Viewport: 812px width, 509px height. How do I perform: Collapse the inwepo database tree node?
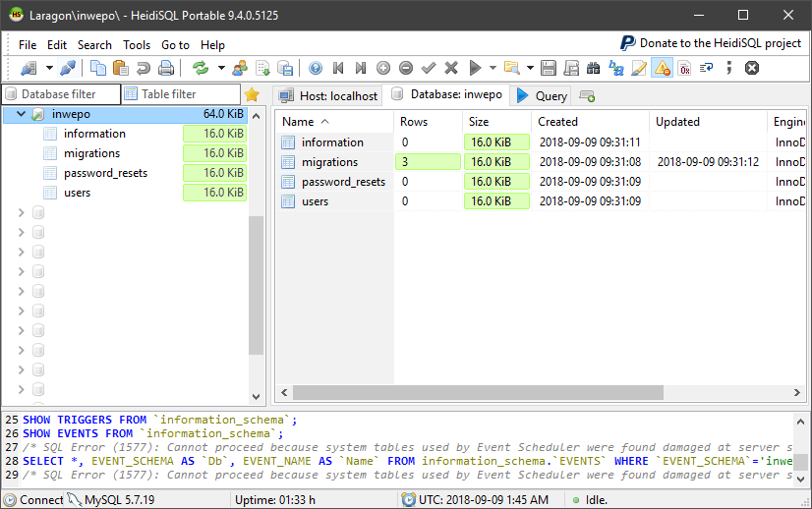[x=21, y=114]
